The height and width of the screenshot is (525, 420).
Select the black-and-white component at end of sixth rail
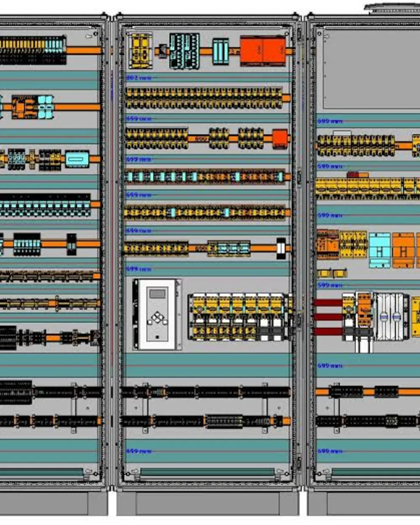coord(281,248)
